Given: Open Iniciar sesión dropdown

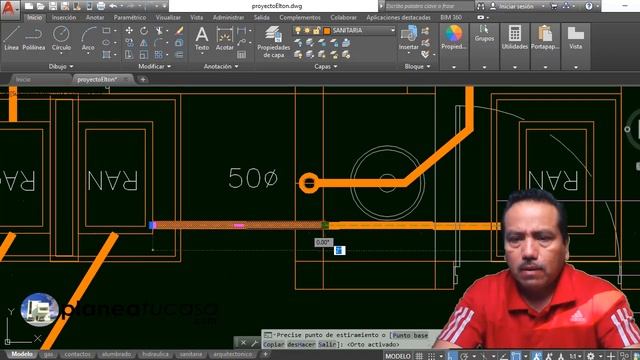Looking at the screenshot, I should coord(543,6).
